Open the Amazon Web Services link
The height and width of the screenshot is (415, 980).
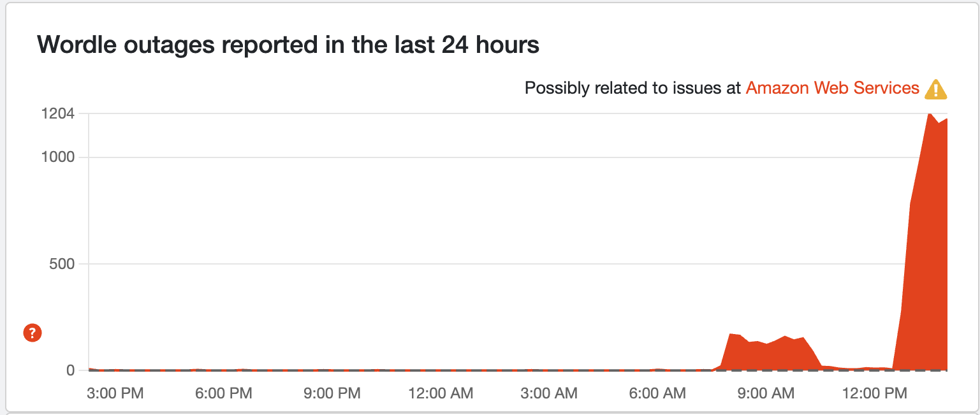click(x=832, y=88)
